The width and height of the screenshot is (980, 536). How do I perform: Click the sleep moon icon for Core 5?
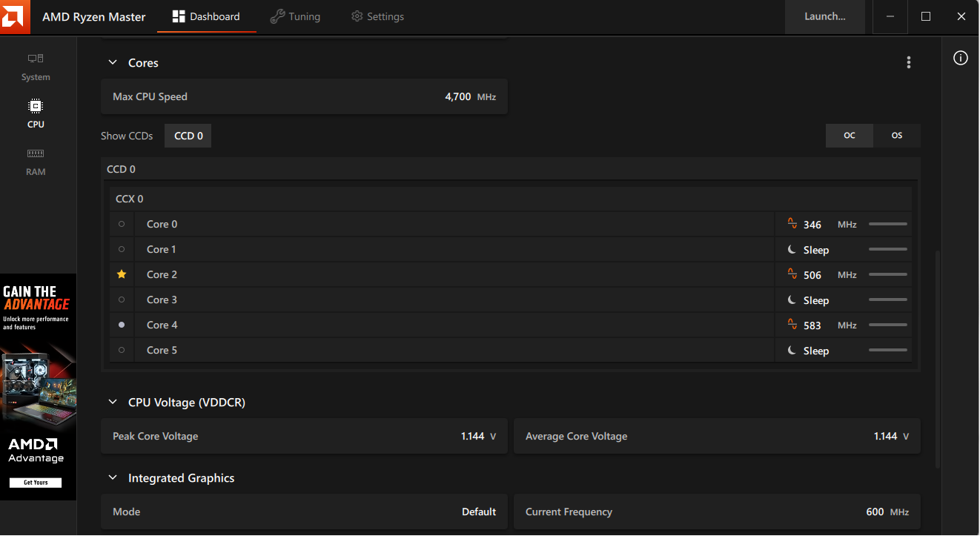792,351
